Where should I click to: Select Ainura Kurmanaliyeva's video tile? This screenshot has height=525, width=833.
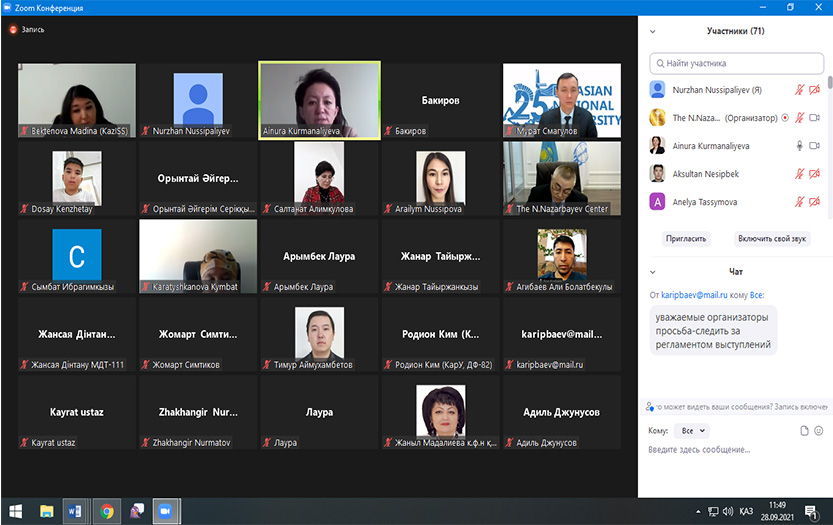pyautogui.click(x=319, y=100)
